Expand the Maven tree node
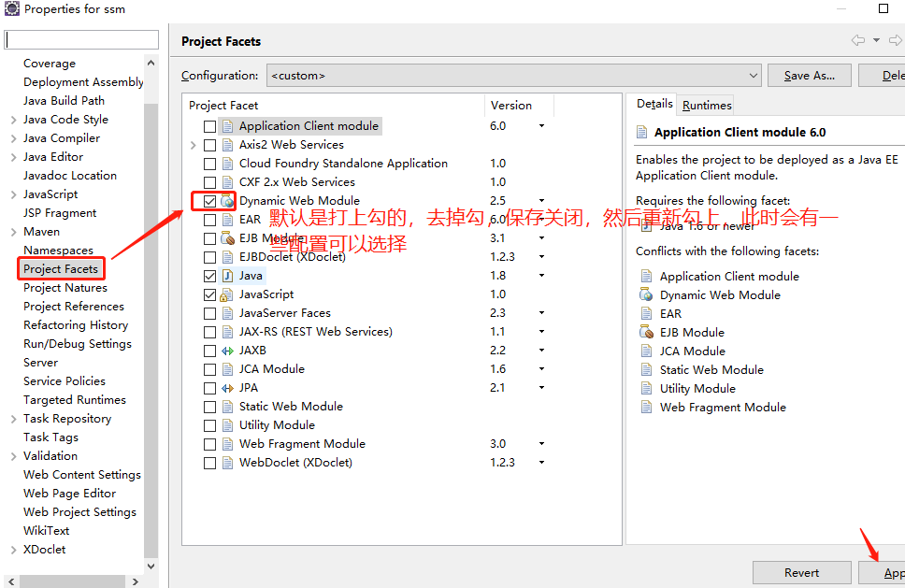The height and width of the screenshot is (588, 905). (13, 232)
